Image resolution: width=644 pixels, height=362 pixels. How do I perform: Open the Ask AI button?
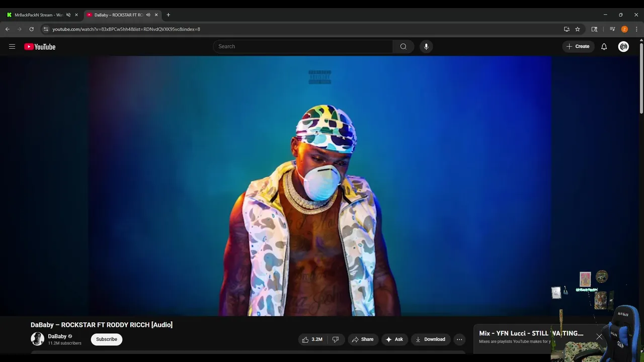[394, 339]
